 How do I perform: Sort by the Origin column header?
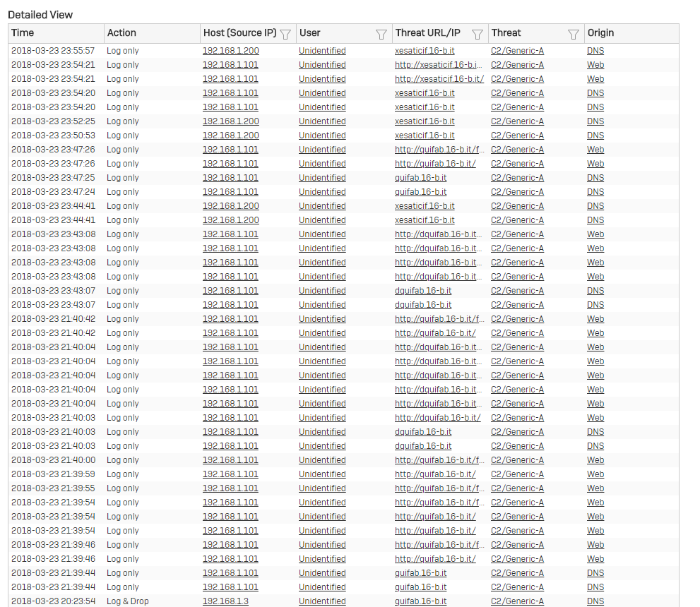click(x=600, y=33)
